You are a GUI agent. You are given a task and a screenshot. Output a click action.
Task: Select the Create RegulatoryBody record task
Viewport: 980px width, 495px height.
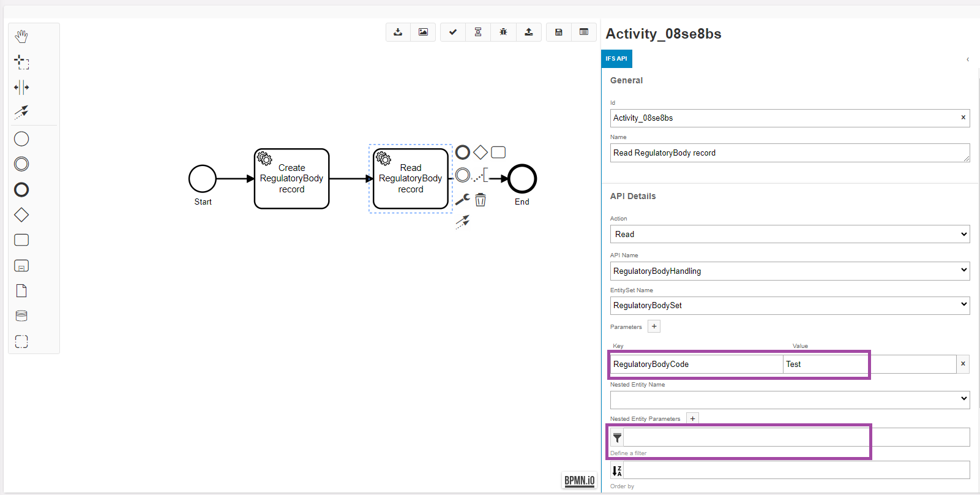click(x=291, y=179)
